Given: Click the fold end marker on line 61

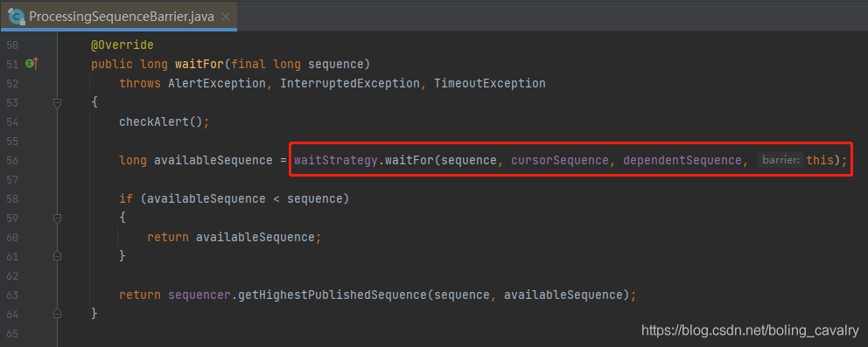Looking at the screenshot, I should pos(57,256).
